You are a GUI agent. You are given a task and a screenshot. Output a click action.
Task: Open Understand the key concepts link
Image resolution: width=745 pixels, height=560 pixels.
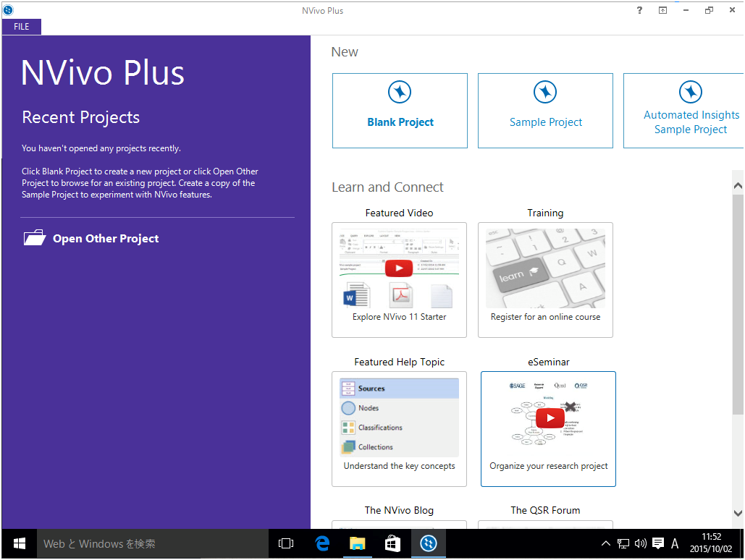(399, 466)
